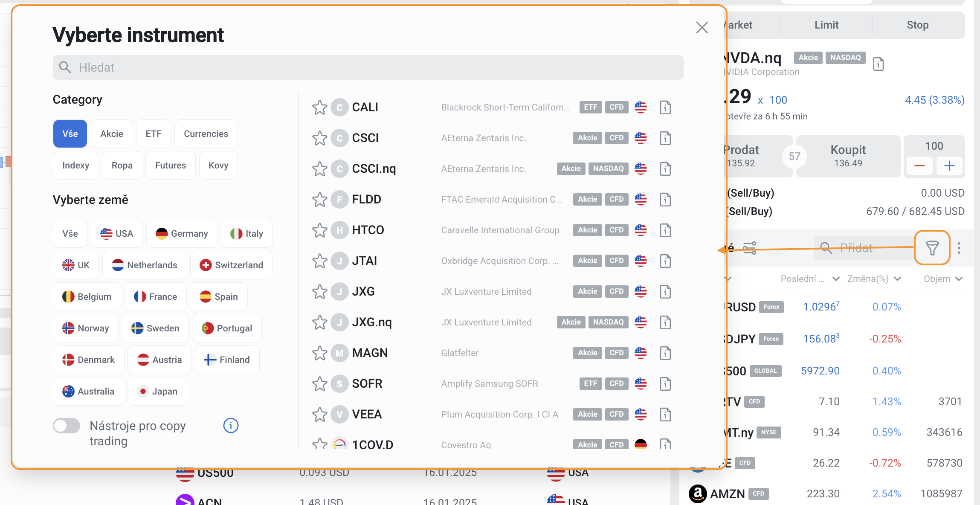Select the Germany country filter
Viewport: 980px width, 505px height.
point(182,234)
